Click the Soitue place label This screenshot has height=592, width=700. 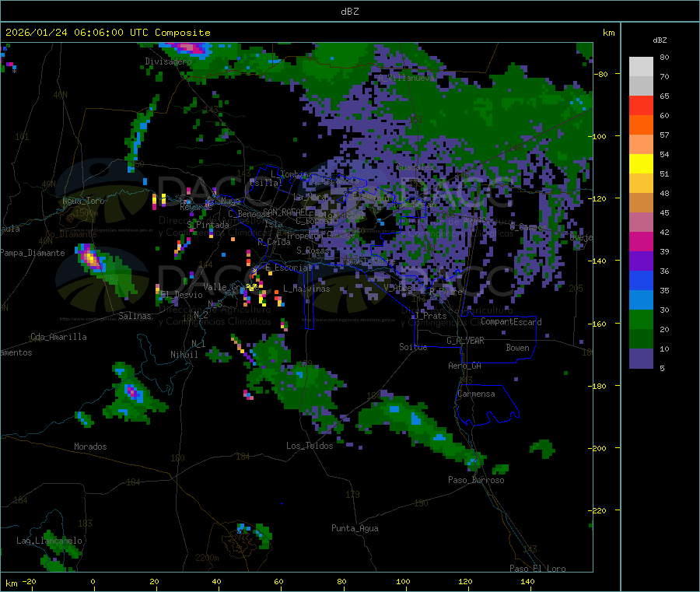click(x=413, y=347)
